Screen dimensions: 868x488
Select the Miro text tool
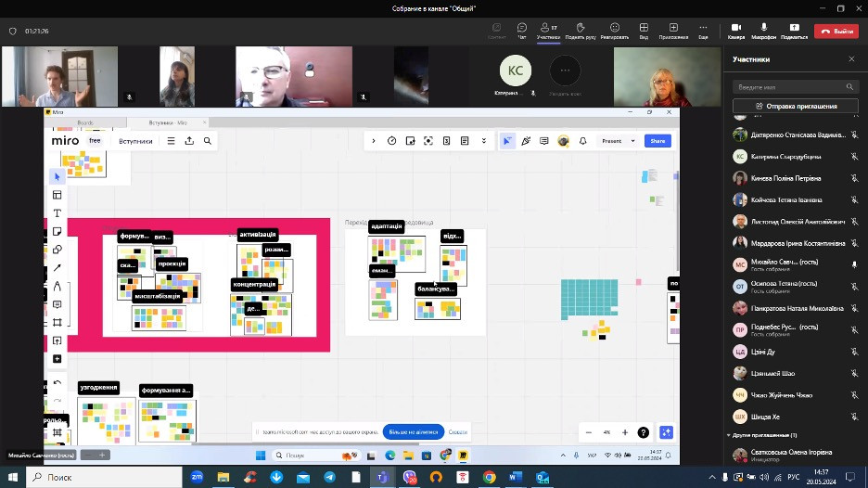click(57, 213)
